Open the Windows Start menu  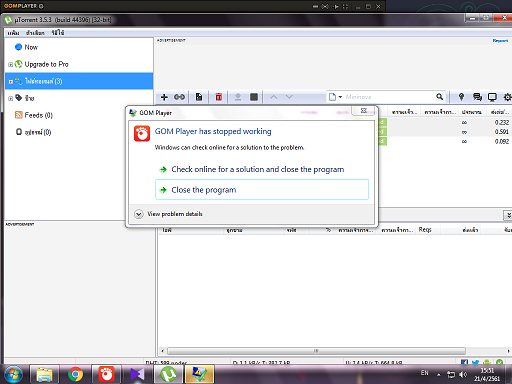click(13, 374)
